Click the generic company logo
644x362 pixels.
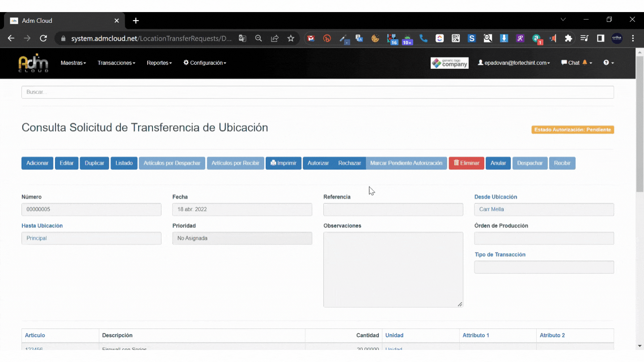pos(449,63)
